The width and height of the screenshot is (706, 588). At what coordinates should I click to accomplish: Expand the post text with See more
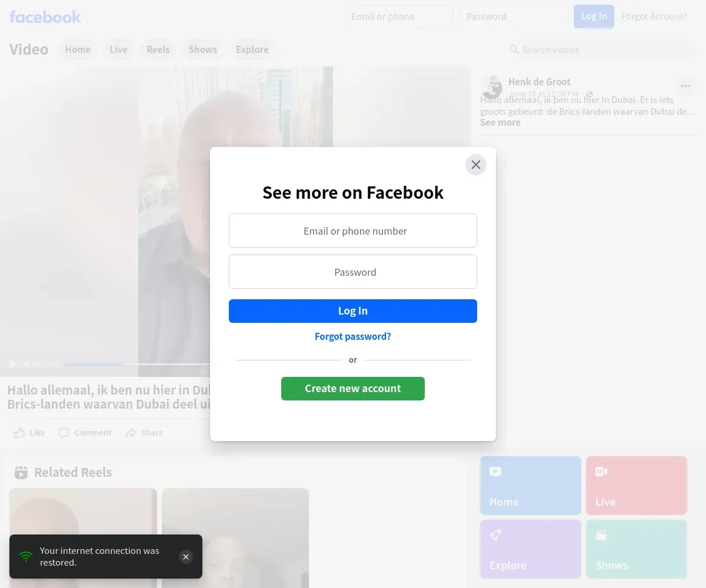[x=500, y=122]
